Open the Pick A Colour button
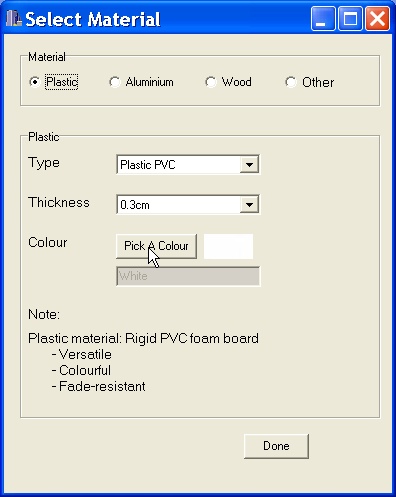The height and width of the screenshot is (497, 396). (x=156, y=246)
